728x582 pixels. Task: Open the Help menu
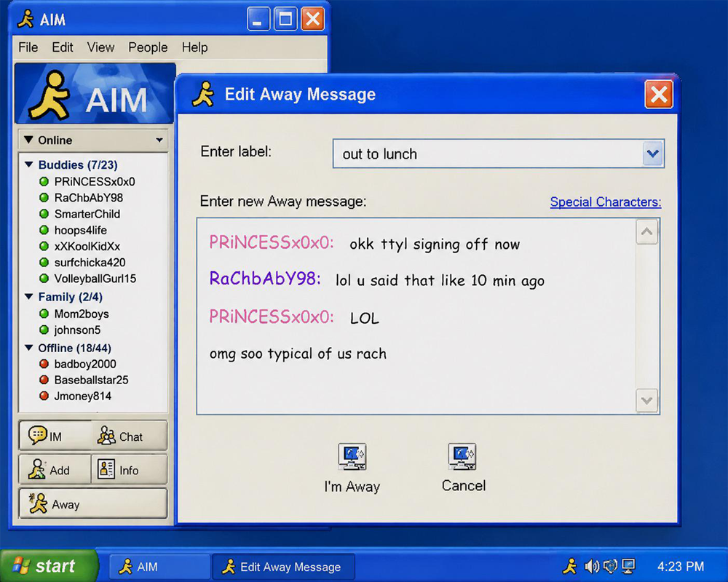194,47
